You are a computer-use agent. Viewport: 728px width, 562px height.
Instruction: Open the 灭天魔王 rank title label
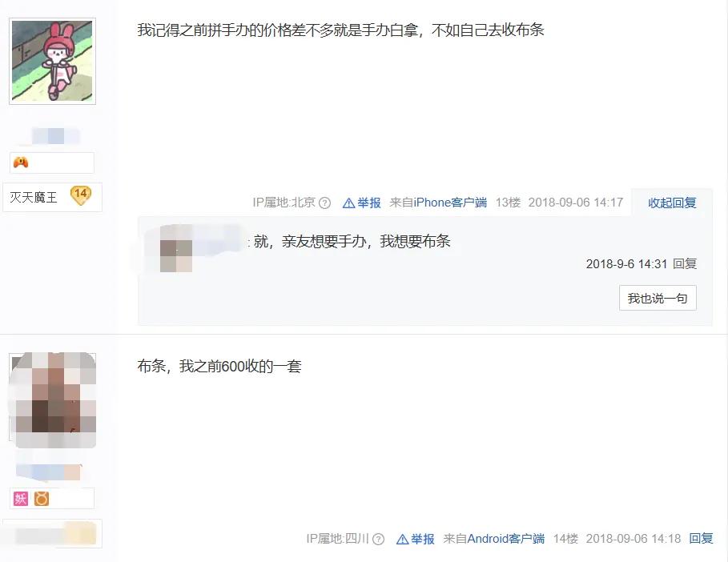(34, 198)
